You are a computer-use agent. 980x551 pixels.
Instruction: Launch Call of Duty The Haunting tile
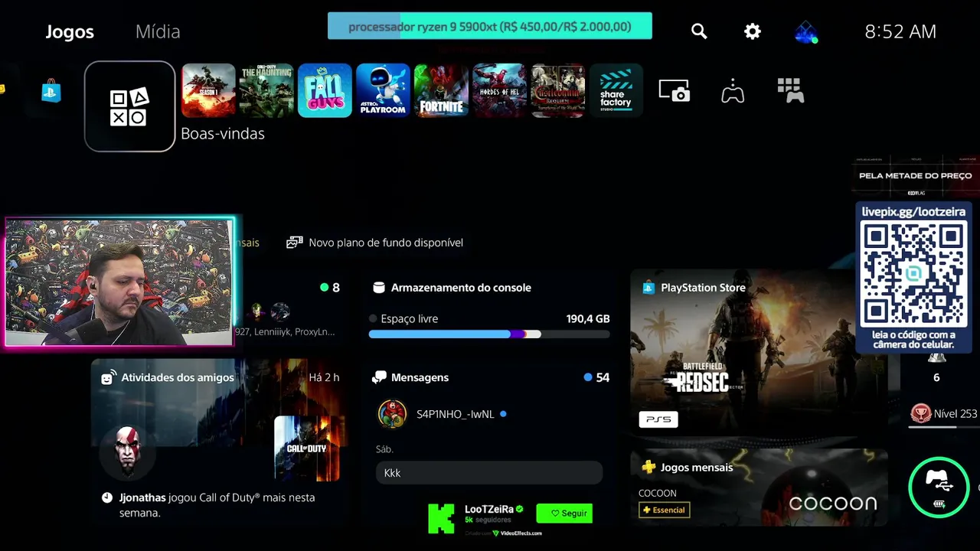266,90
